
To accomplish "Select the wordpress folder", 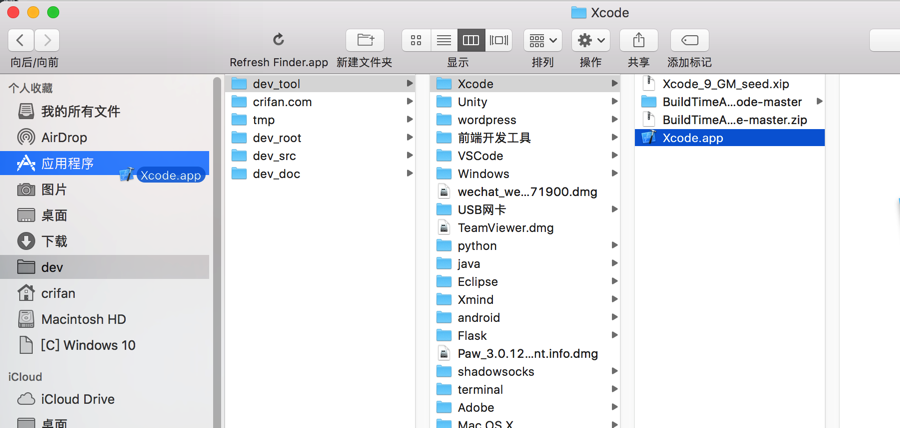I will pos(525,120).
